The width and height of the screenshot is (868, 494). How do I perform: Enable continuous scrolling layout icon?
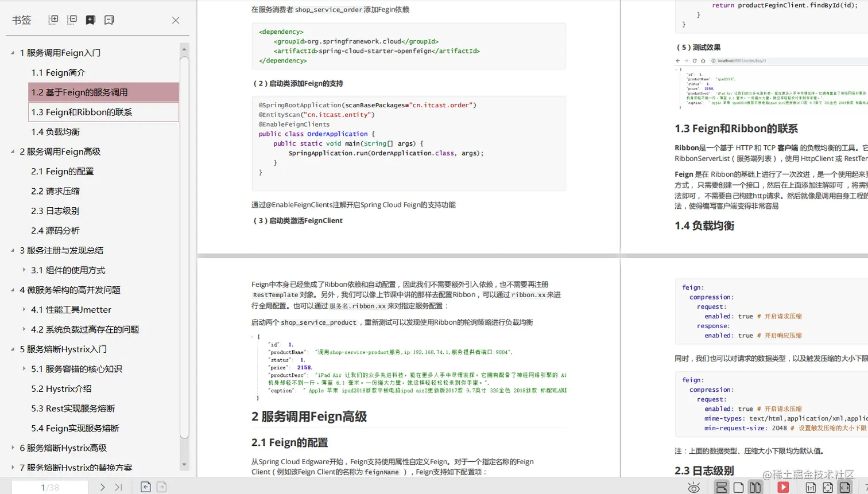point(722,487)
